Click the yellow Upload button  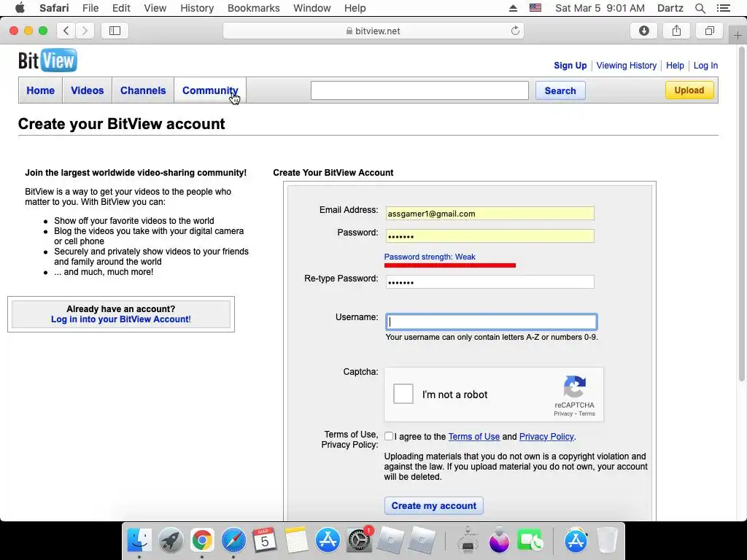click(689, 90)
